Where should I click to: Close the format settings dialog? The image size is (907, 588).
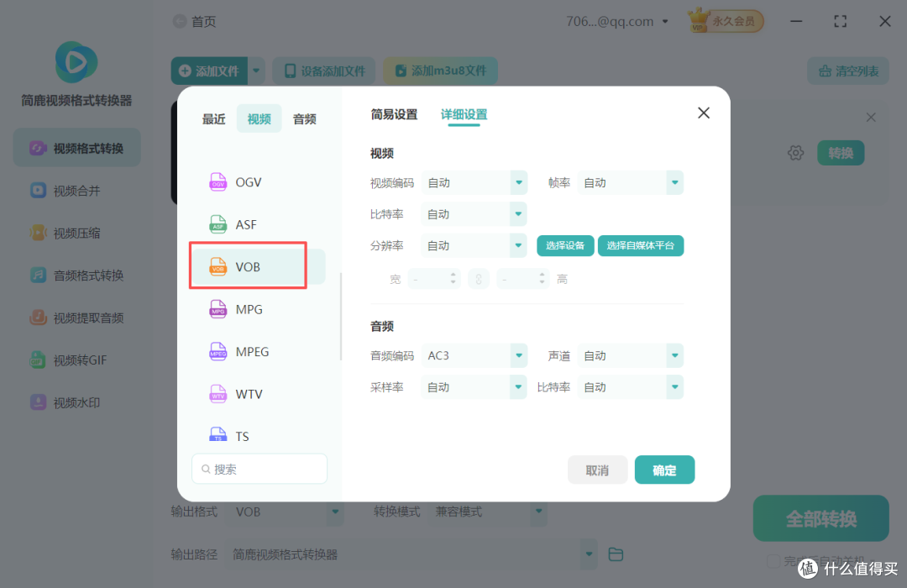coord(704,113)
